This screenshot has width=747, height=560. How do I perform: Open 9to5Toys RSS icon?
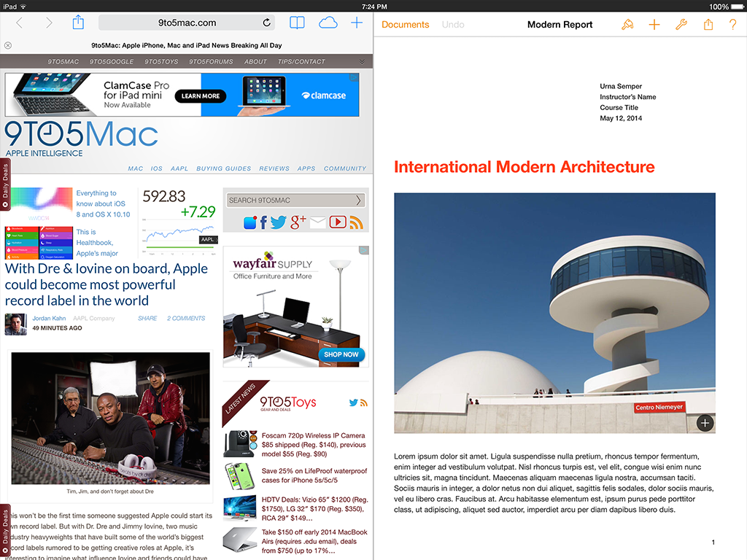pyautogui.click(x=364, y=402)
